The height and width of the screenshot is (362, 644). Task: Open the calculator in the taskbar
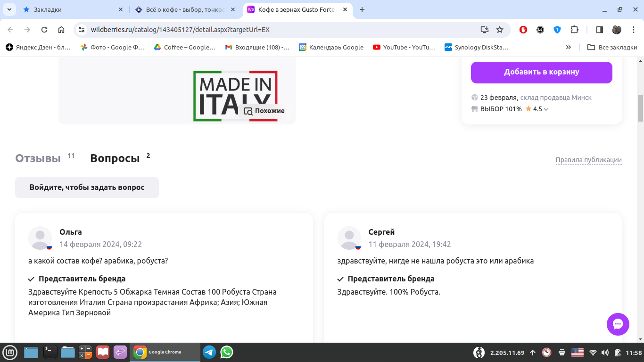pos(85,352)
